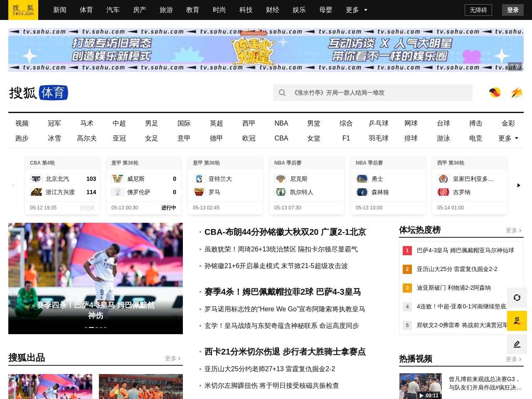This screenshot has width=532, height=399.
Task: Select 电竞 category tab
Action: [x=476, y=138]
